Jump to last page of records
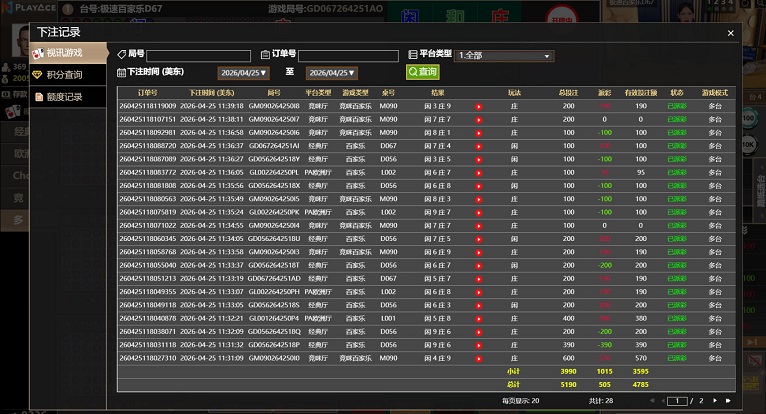Viewport: 766px width, 414px height. coord(730,400)
